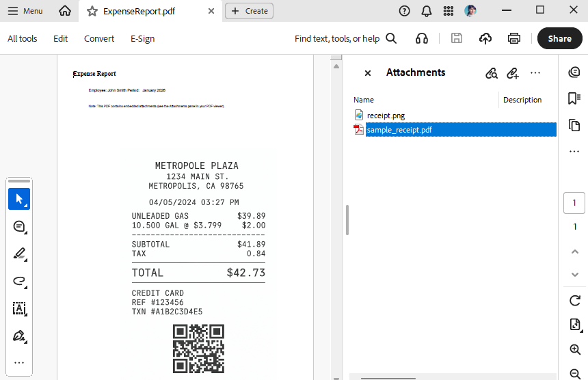Click the METROPOLE PLAZA receipt title
The width and height of the screenshot is (588, 380).
pyautogui.click(x=196, y=165)
